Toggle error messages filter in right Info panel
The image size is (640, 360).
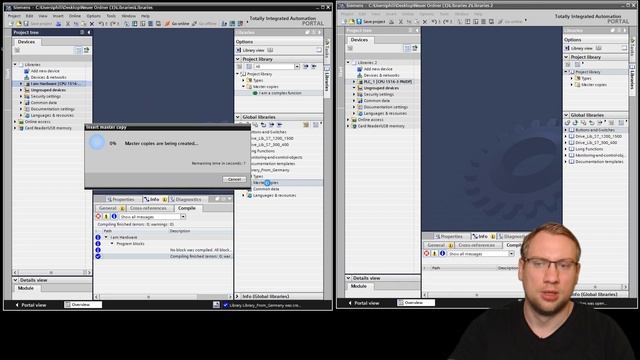(x=427, y=253)
